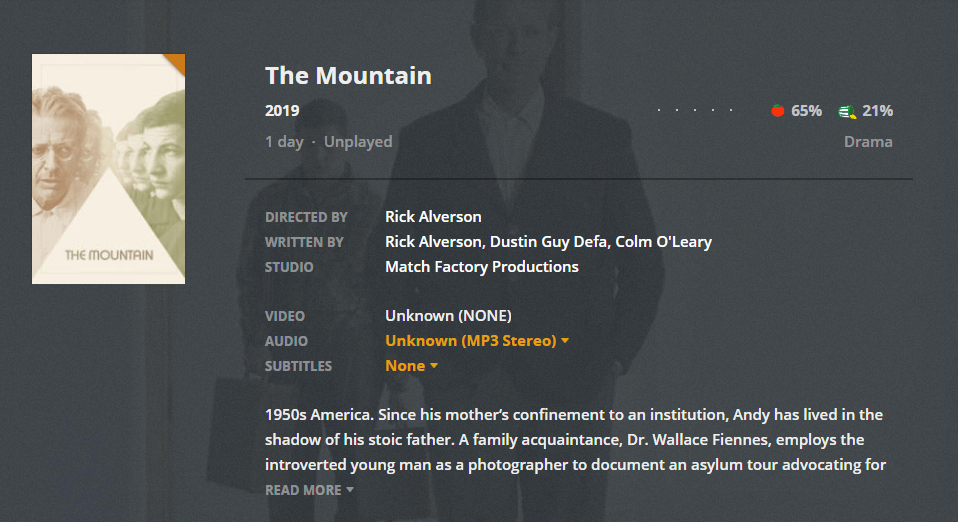958x522 pixels.
Task: Rate the movie one star
Action: tap(659, 111)
